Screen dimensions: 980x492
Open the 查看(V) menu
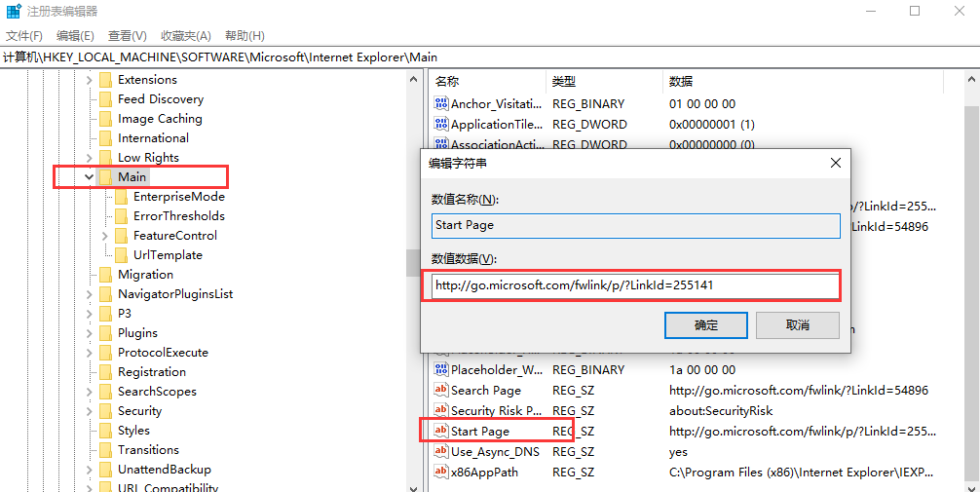128,36
